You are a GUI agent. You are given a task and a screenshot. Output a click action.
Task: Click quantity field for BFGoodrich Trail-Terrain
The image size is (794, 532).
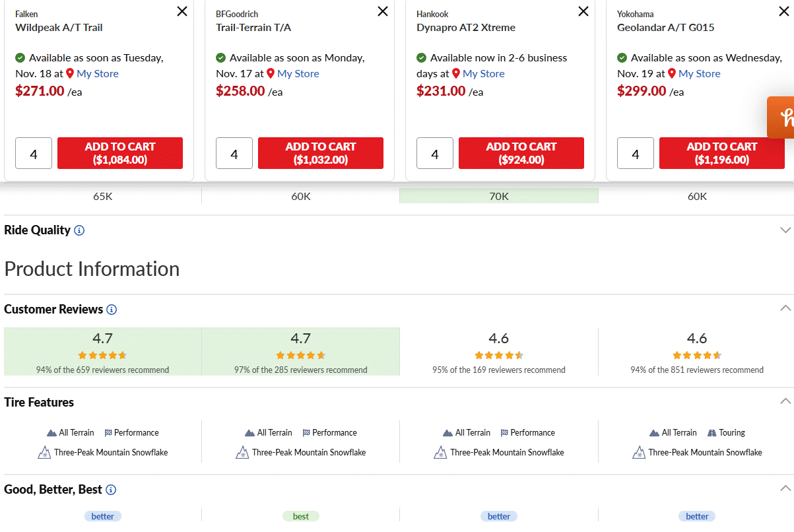pos(234,153)
